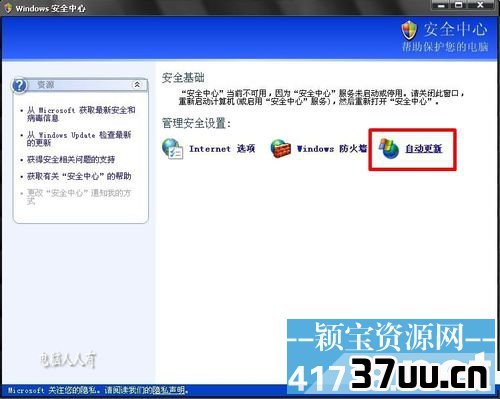The height and width of the screenshot is (399, 500).
Task: Click the 安全中心 shield icon in header
Action: tap(409, 30)
